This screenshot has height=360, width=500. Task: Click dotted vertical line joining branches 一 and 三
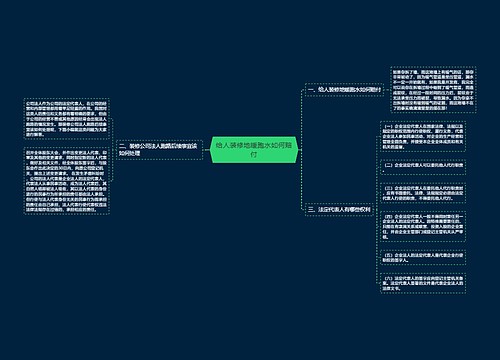coord(302,150)
